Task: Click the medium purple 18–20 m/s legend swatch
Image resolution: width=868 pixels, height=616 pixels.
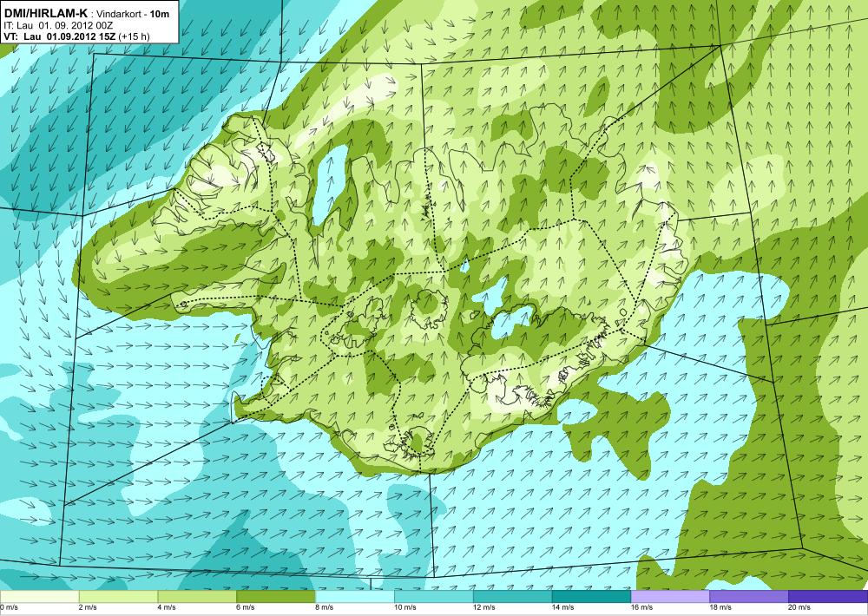Action: click(748, 597)
